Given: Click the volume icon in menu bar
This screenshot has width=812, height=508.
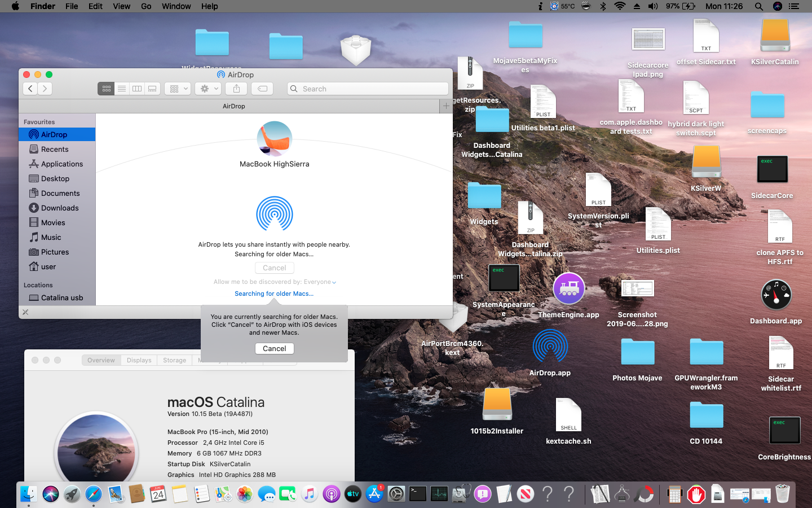Looking at the screenshot, I should coord(653,6).
